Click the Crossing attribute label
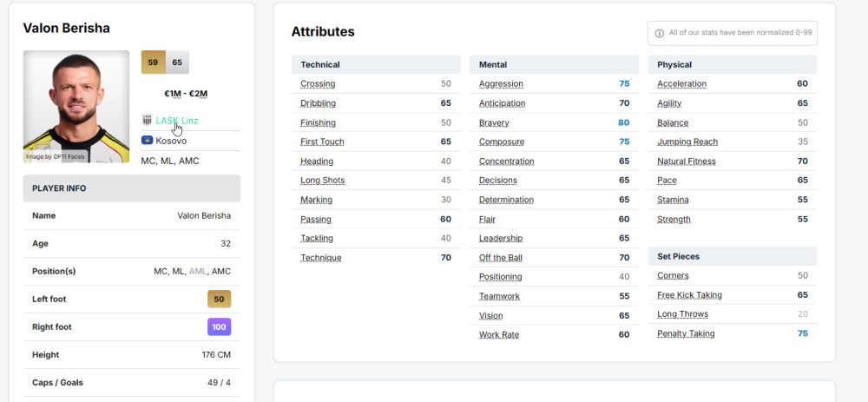 (318, 84)
